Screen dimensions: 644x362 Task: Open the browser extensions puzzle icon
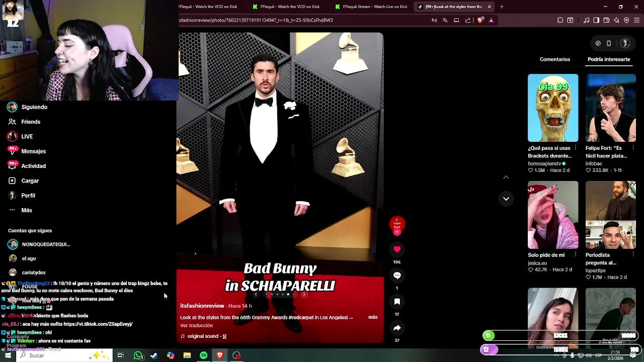tap(560, 20)
